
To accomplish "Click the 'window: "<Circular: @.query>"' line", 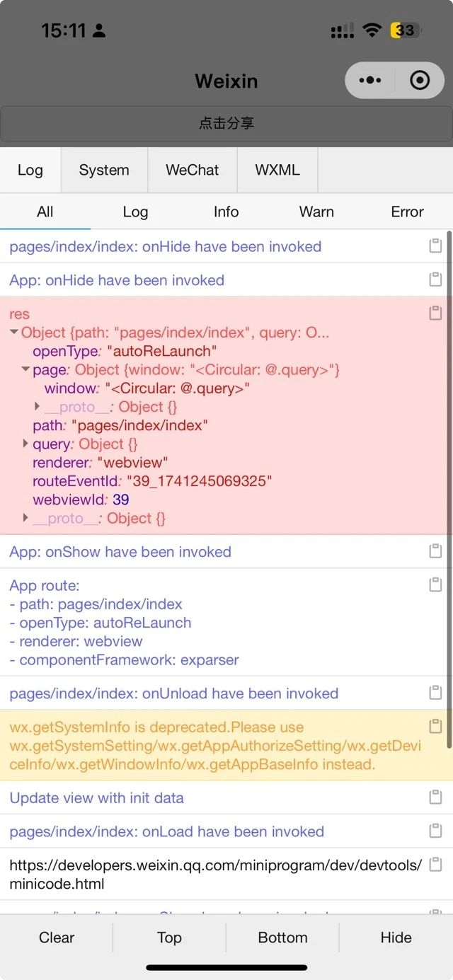I will click(147, 388).
